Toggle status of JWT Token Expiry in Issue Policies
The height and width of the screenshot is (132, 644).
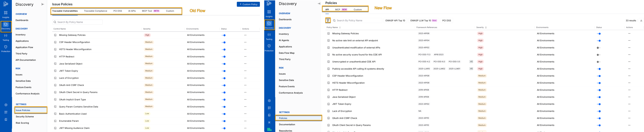[x=224, y=71]
